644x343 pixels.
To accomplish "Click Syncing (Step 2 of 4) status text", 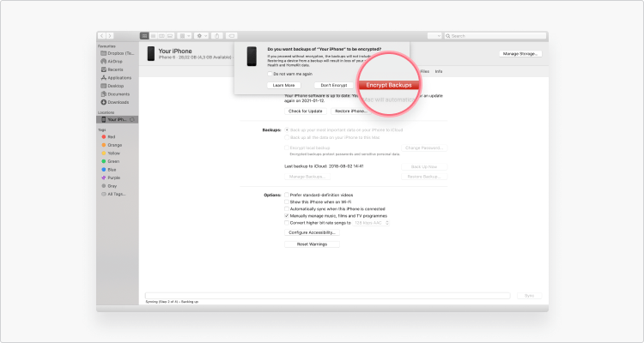I will coord(172,302).
